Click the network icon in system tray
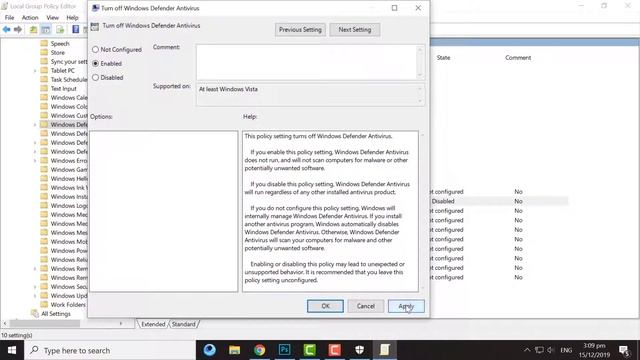 pyautogui.click(x=539, y=350)
